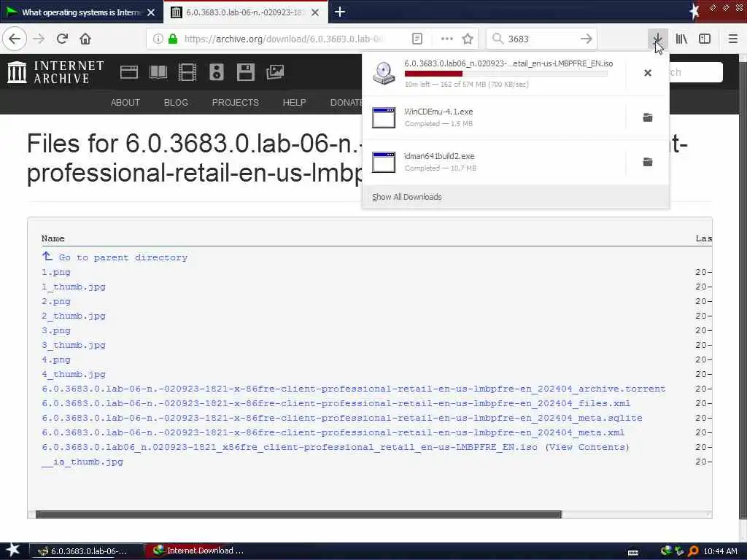Open Internet Archive Images icon

(275, 72)
